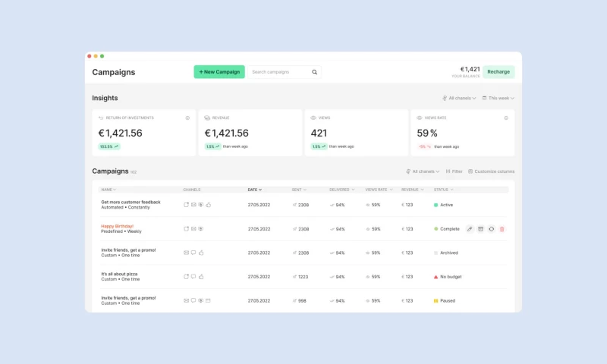This screenshot has height=364, width=607.
Task: Click the Active status in feedback row
Action: click(443, 205)
